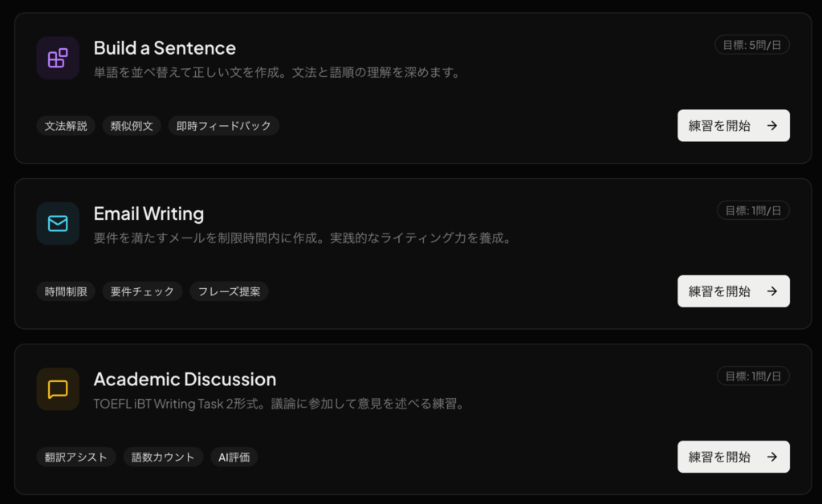
Task: Click the AI評価 tag
Action: click(234, 457)
